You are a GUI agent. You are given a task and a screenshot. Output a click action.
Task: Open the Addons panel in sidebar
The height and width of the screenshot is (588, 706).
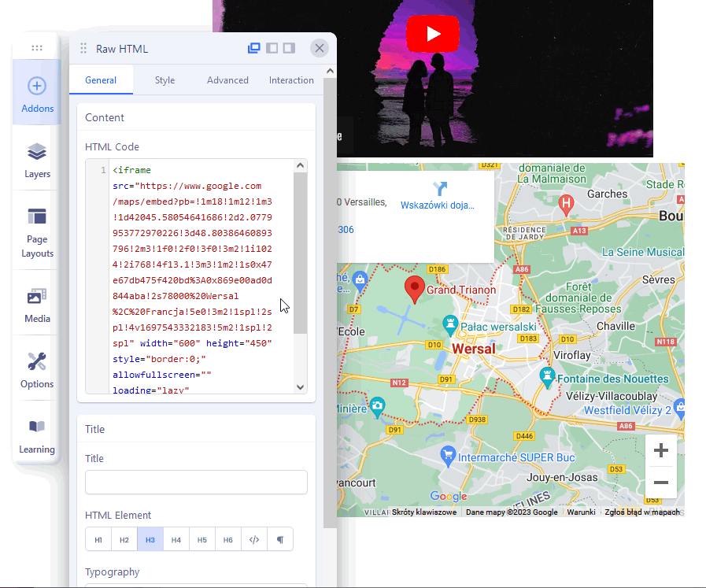pos(37,93)
